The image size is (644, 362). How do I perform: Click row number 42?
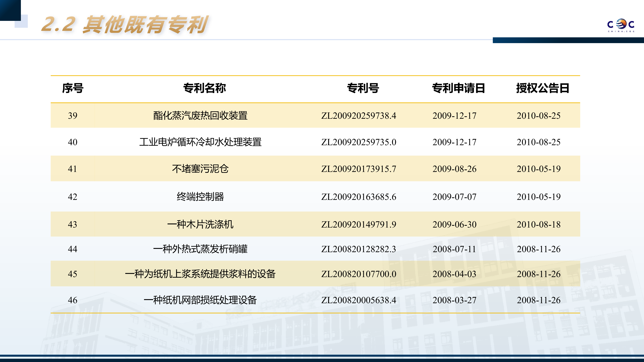coord(72,197)
